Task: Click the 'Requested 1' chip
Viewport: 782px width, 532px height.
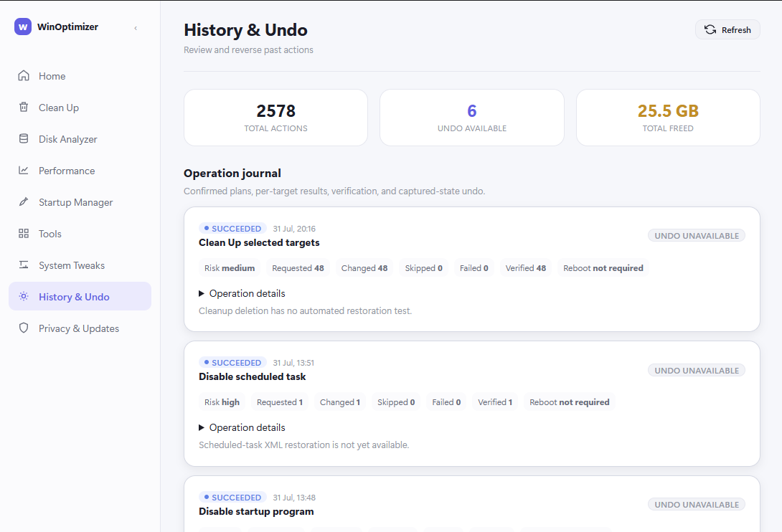Action: 280,402
